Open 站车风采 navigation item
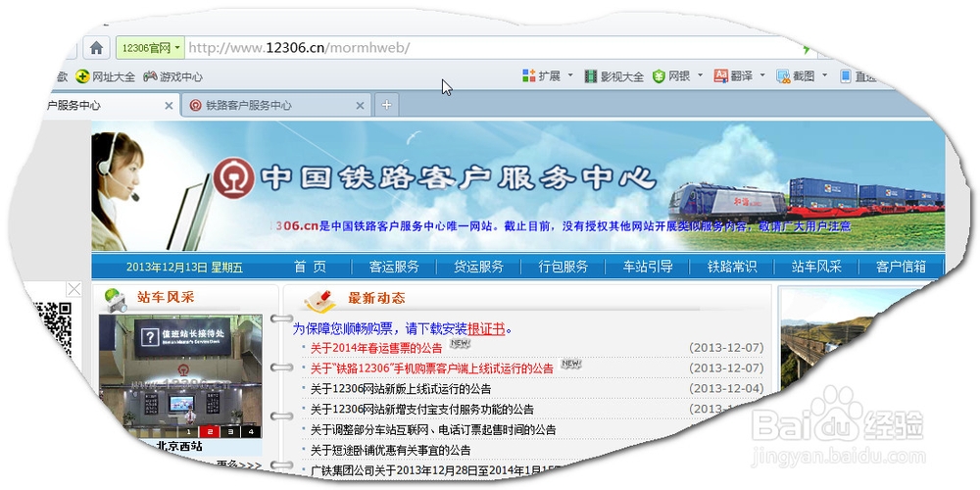The height and width of the screenshot is (490, 980). (816, 267)
